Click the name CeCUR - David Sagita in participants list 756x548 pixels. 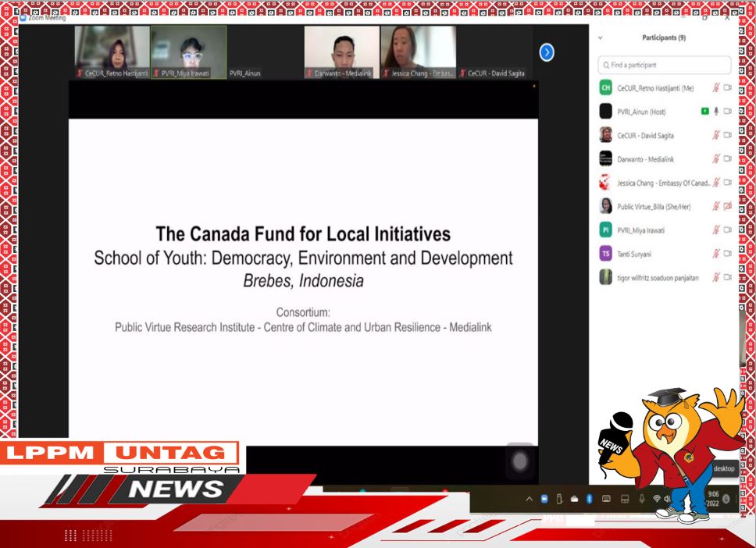click(645, 135)
